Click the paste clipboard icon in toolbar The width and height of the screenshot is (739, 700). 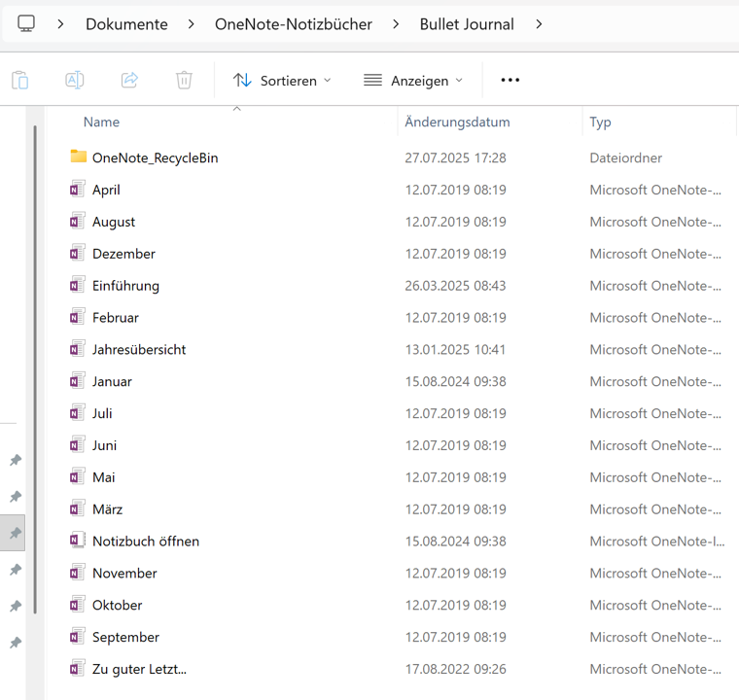[x=19, y=81]
